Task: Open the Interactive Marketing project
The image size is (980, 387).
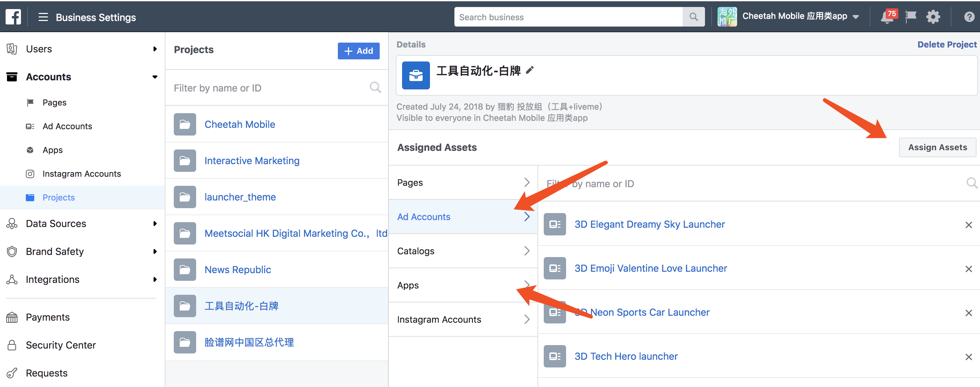Action: coord(252,161)
